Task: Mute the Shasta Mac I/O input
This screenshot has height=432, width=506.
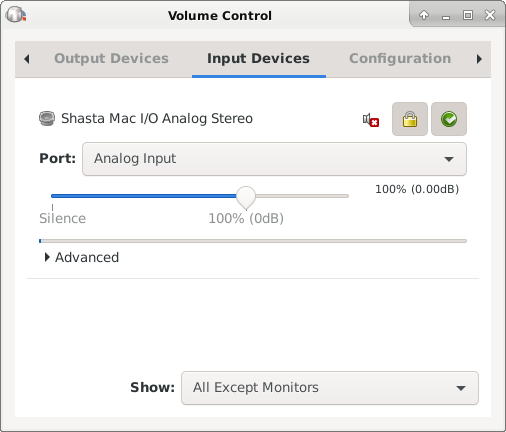Action: (x=371, y=120)
